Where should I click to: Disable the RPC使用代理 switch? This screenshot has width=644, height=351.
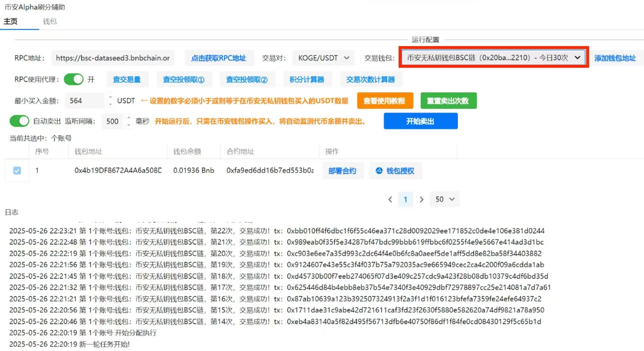coord(73,79)
